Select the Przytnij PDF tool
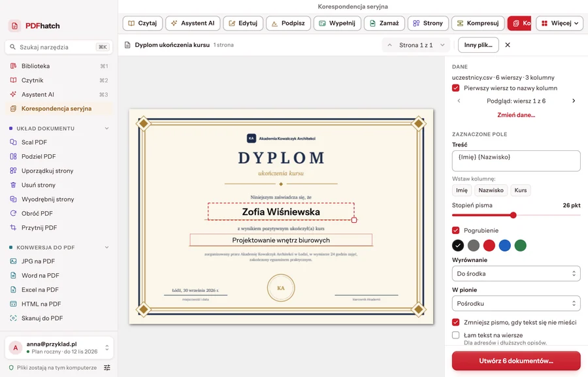This screenshot has height=377, width=588. click(x=59, y=228)
